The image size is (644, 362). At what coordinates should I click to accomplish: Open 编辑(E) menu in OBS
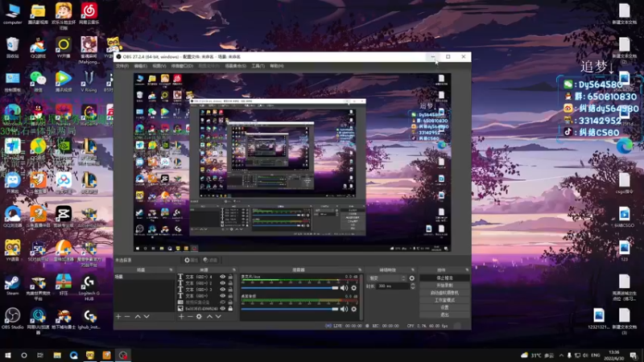(140, 66)
